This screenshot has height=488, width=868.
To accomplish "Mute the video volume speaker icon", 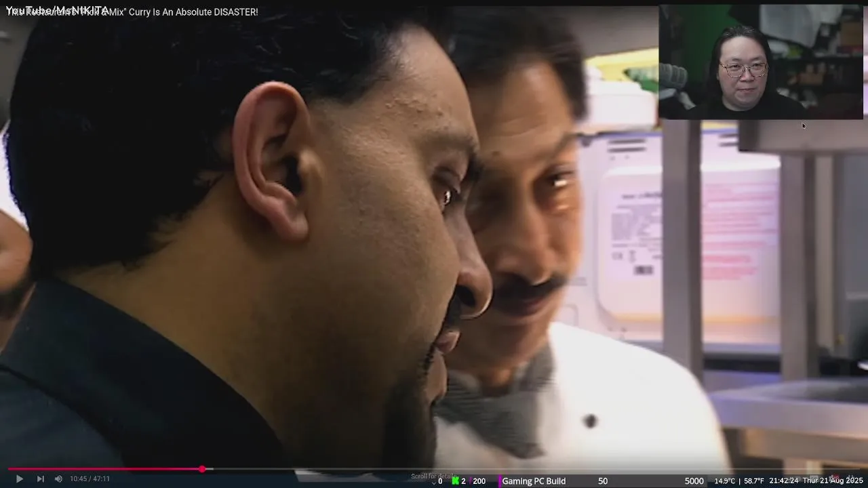I will tap(58, 479).
